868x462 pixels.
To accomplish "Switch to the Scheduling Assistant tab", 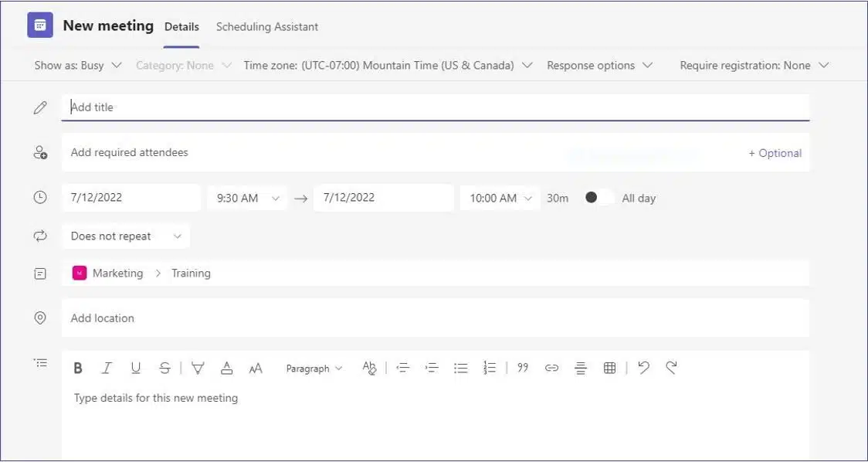I will pos(267,26).
